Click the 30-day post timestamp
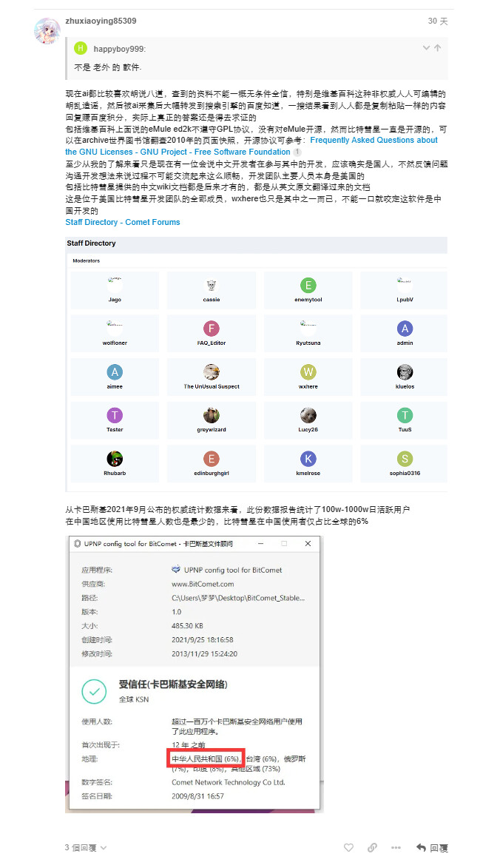Image resolution: width=480 pixels, height=868 pixels. (x=437, y=21)
